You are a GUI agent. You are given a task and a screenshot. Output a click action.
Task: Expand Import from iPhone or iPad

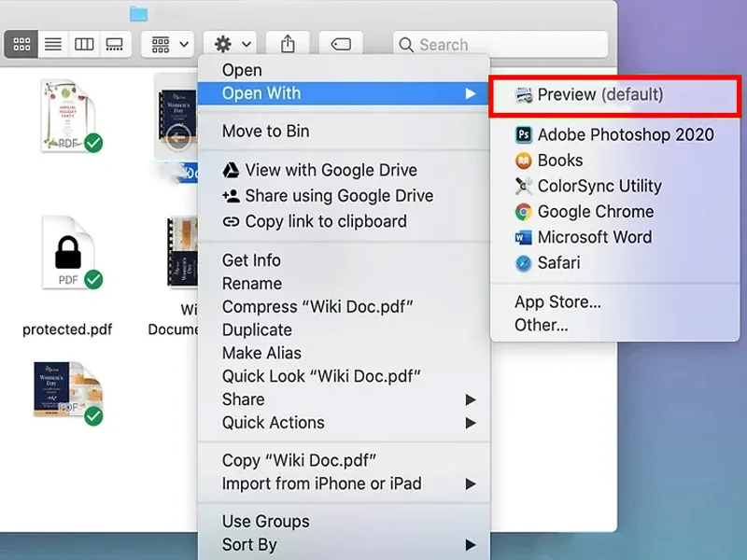tap(344, 483)
